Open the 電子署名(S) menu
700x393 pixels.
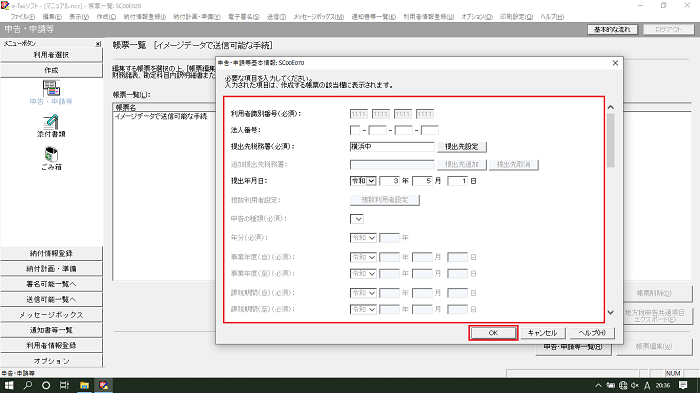[x=244, y=17]
